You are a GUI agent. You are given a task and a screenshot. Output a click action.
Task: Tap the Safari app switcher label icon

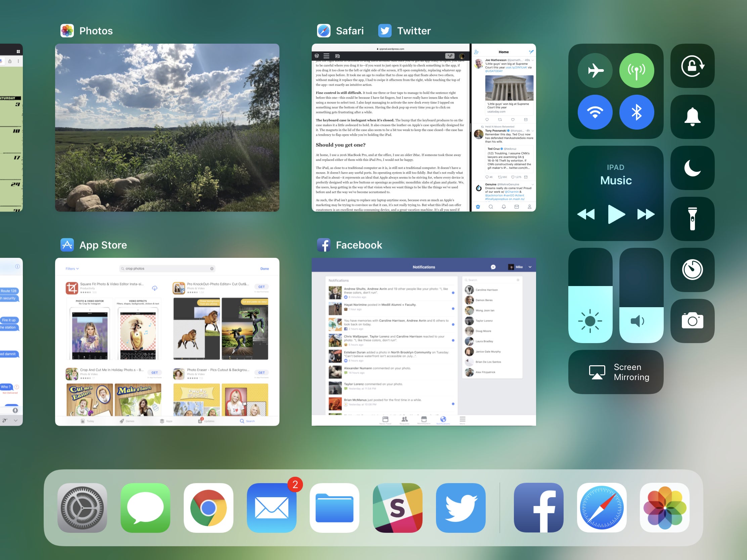323,31
